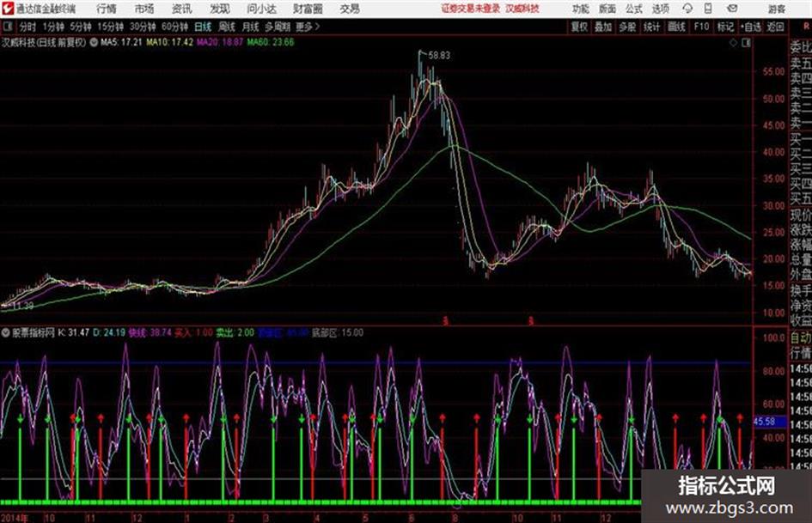Open the F10 company info button
Viewport: 812px width, 523px height.
(x=701, y=27)
